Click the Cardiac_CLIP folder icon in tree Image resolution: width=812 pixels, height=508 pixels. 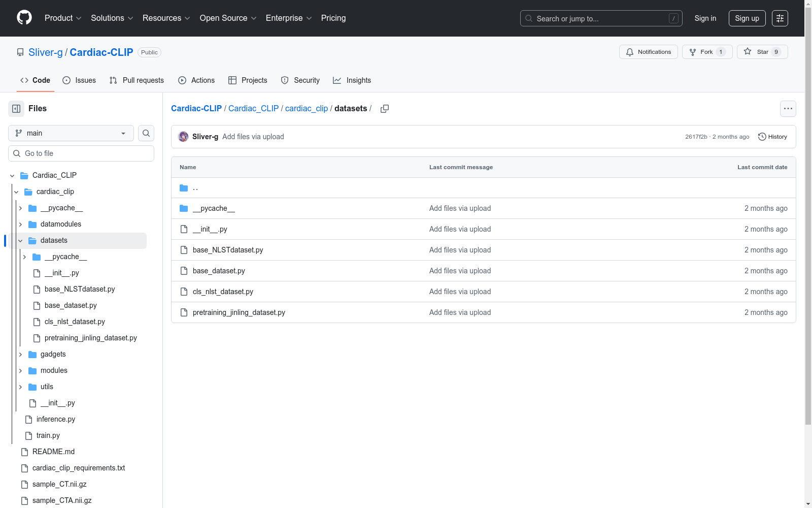(x=24, y=175)
